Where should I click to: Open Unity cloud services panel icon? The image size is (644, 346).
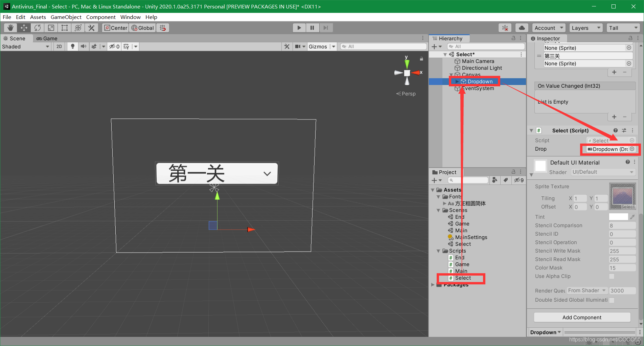point(521,27)
